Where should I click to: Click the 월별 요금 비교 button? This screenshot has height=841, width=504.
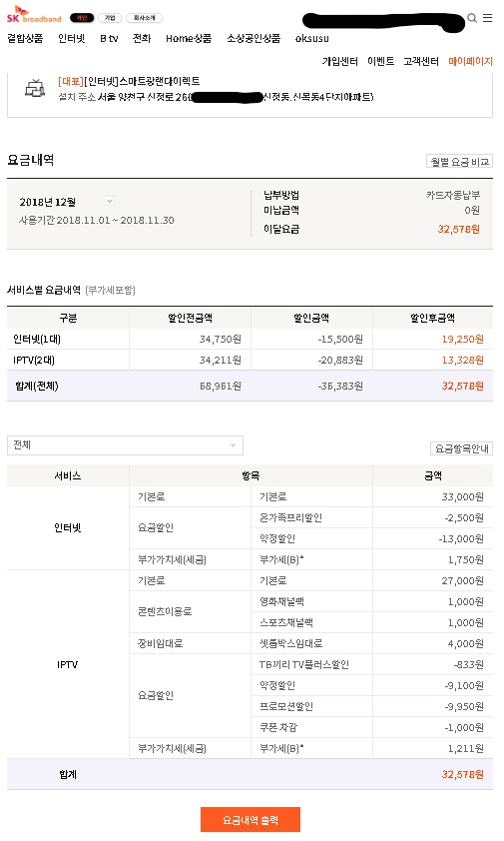(x=459, y=162)
